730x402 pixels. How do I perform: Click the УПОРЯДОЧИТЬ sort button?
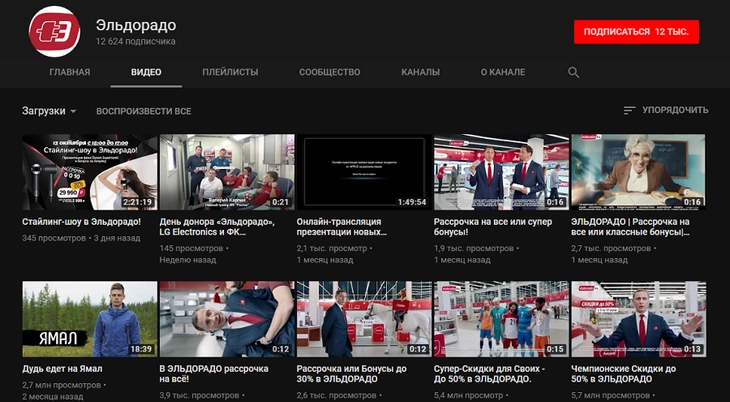(x=666, y=110)
